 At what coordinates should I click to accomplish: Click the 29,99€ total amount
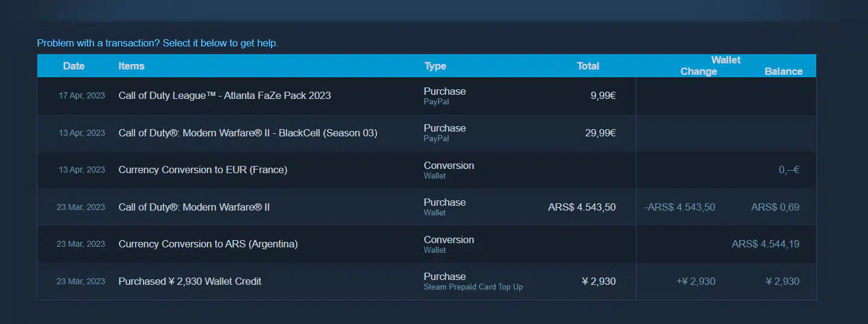[601, 133]
